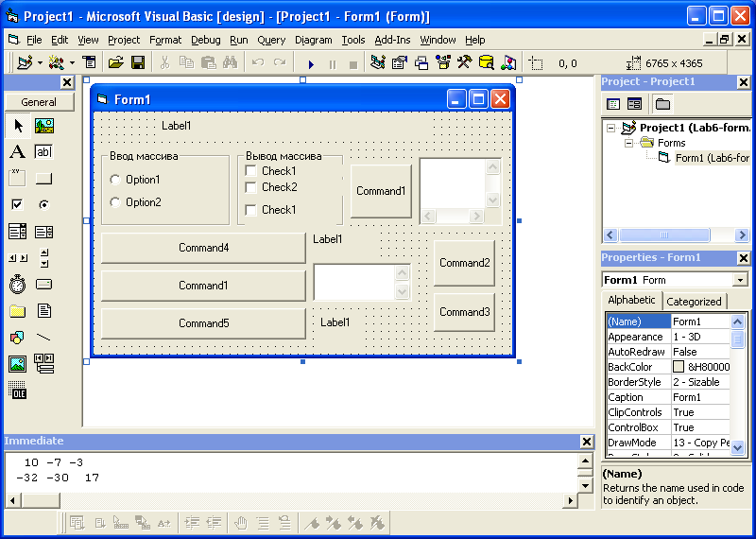756x539 pixels.
Task: Click the Command5 button on form
Action: click(x=203, y=323)
